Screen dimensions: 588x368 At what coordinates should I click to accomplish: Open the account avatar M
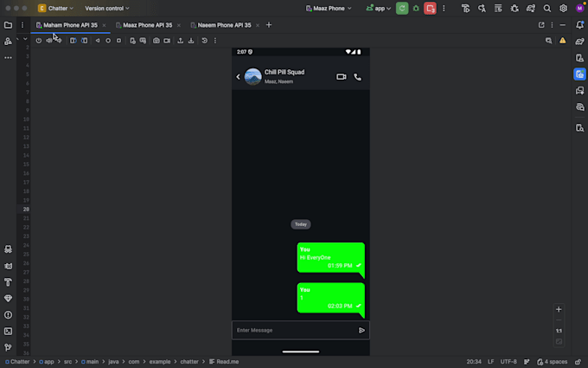pos(579,9)
